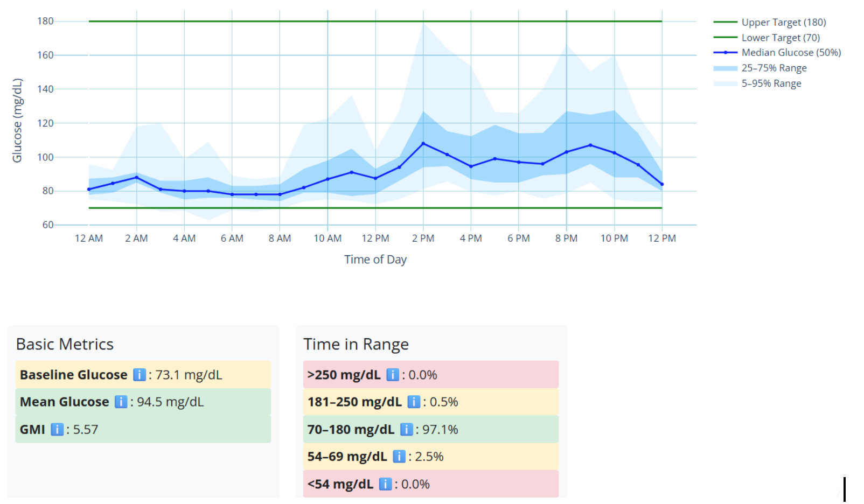Screen dimensions: 864x504
Task: Open the Mean Glucose info tooltip icon
Action: (121, 402)
